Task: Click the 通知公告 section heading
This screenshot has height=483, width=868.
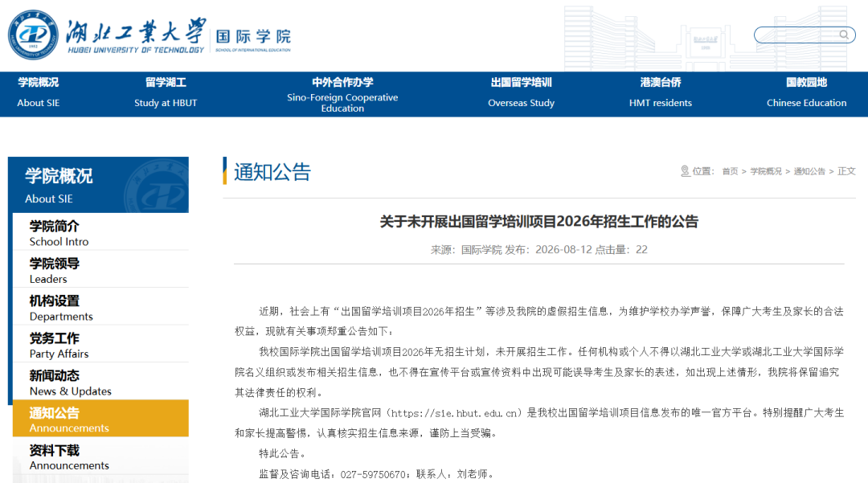Action: click(272, 171)
